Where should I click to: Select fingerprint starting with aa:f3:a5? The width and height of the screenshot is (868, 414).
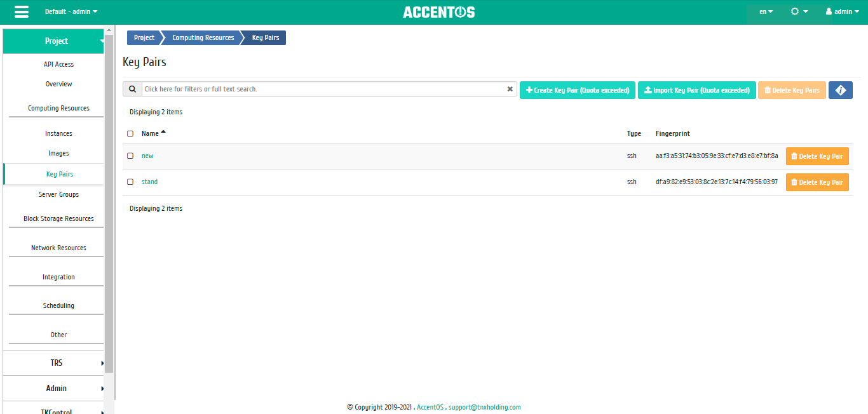click(x=717, y=156)
